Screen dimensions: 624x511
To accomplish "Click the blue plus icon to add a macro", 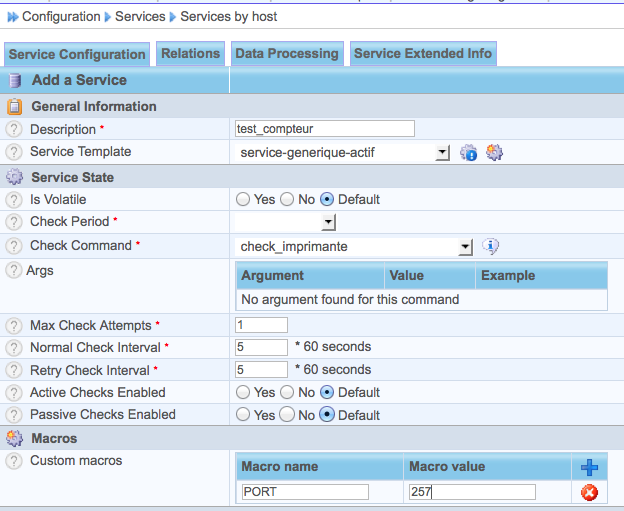I will (x=589, y=467).
